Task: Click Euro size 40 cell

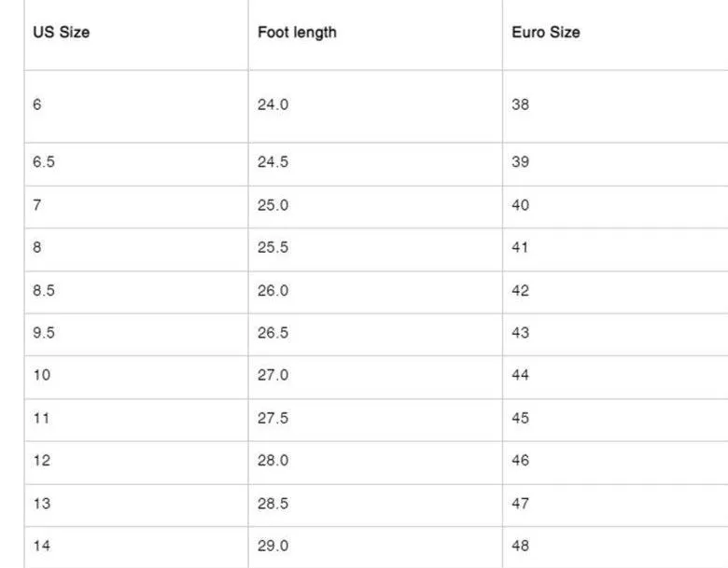Action: [615, 207]
